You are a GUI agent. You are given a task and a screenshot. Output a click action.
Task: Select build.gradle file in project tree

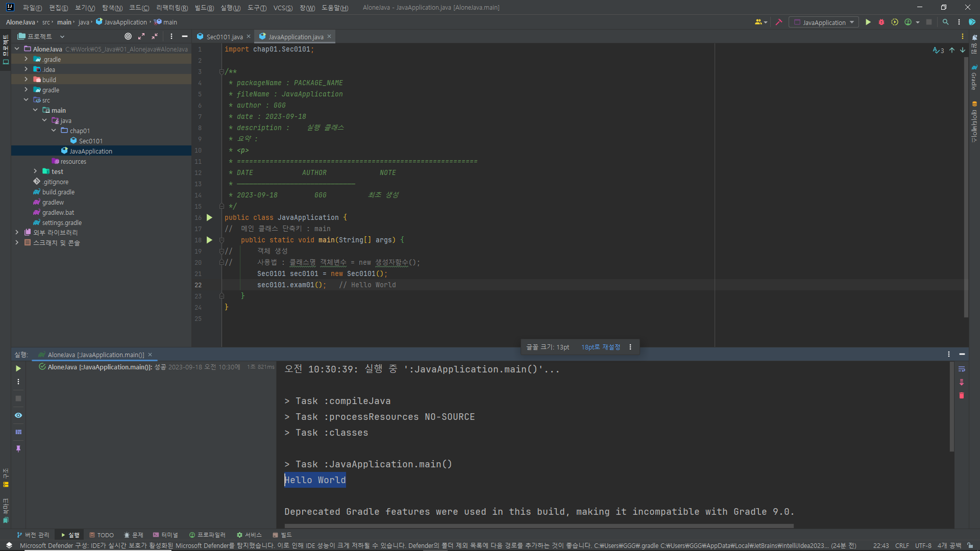pyautogui.click(x=58, y=192)
